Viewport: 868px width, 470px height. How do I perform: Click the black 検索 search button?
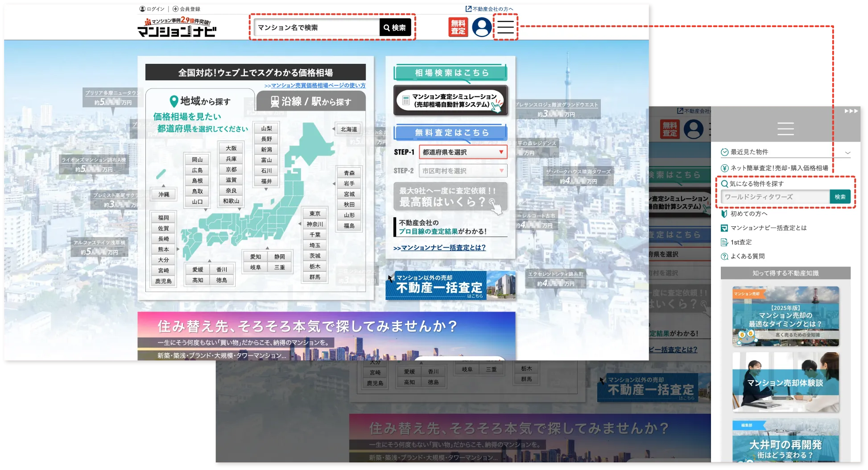[395, 28]
